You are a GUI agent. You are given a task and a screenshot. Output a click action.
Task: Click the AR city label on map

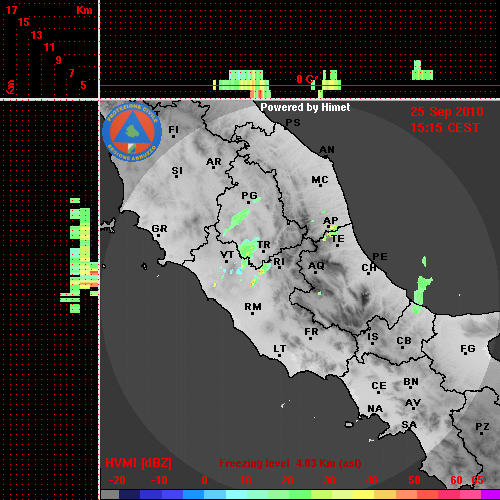[x=214, y=162]
